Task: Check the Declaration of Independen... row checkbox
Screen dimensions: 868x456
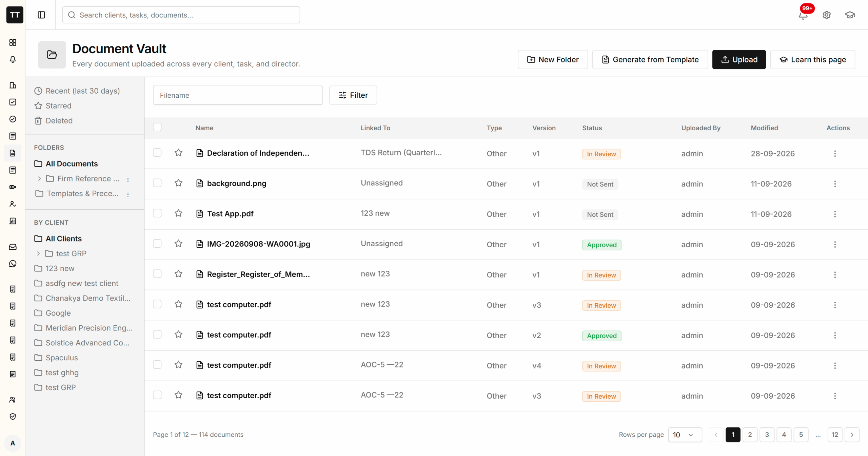Action: [157, 153]
